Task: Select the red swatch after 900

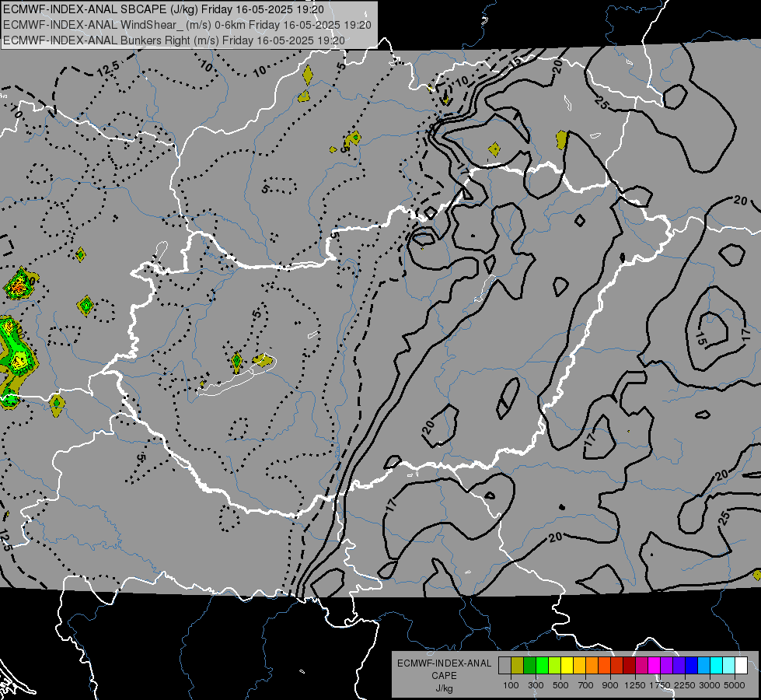Action: (x=617, y=666)
